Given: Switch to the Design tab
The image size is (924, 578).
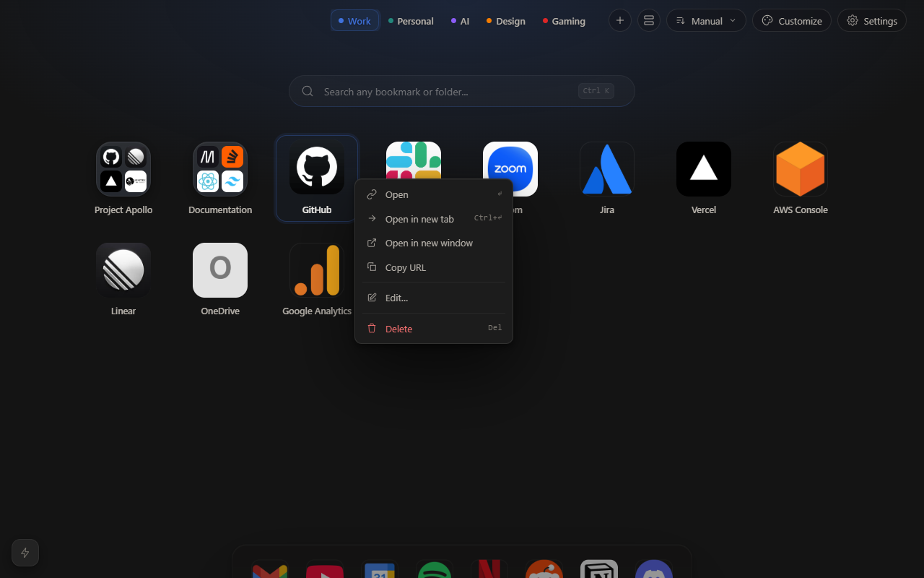Looking at the screenshot, I should [x=506, y=20].
